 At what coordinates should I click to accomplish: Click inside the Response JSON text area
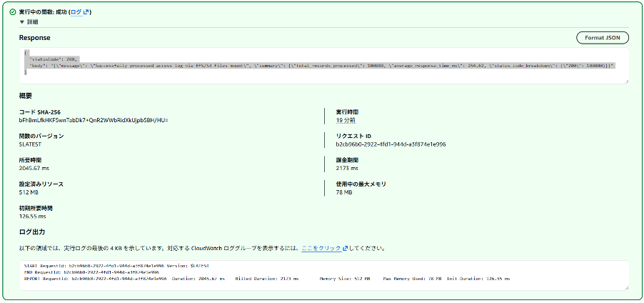[323, 66]
